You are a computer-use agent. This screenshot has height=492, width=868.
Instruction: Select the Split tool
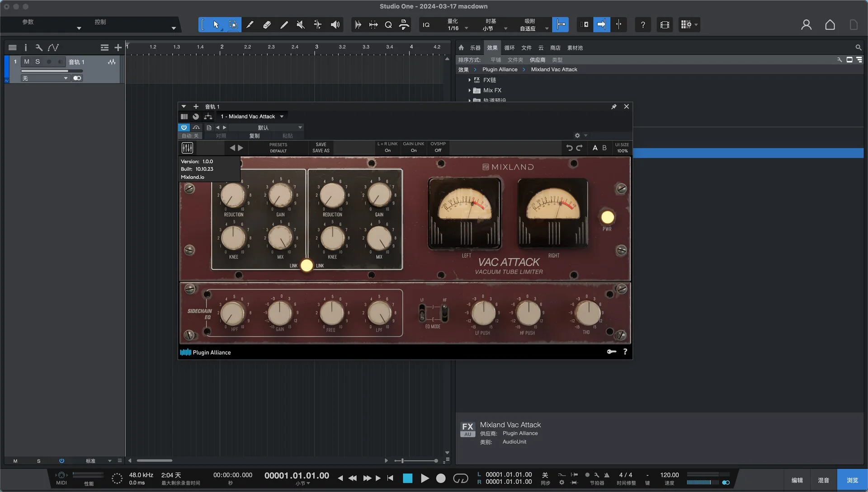(250, 24)
